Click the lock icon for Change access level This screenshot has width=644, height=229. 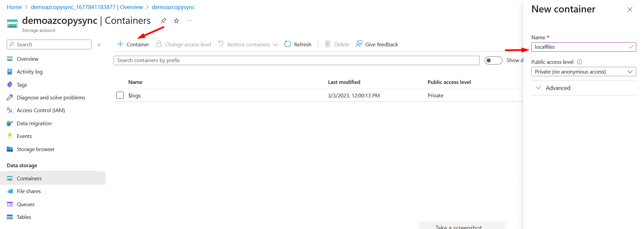coord(159,44)
